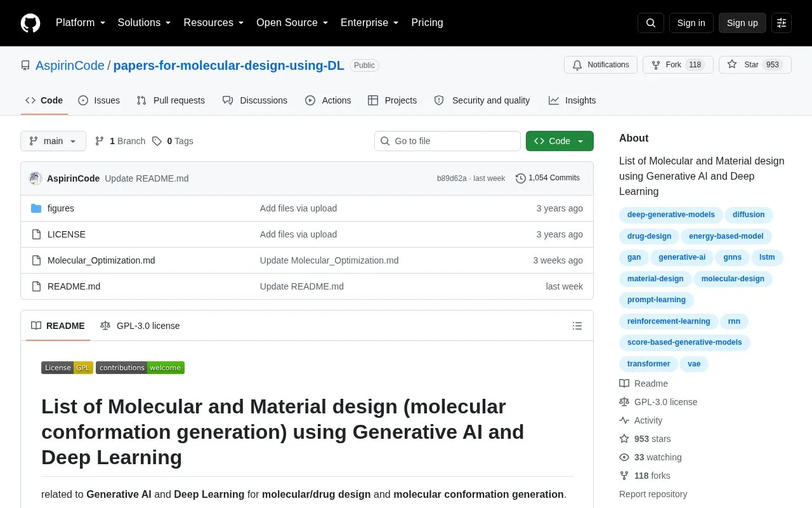Click the Star icon
This screenshot has width=812, height=508.
(732, 65)
